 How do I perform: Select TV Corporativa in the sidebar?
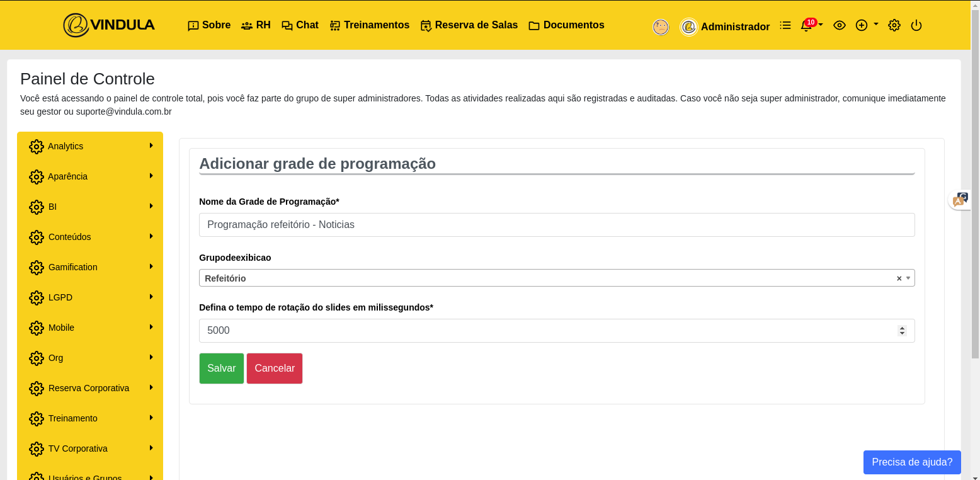click(78, 449)
